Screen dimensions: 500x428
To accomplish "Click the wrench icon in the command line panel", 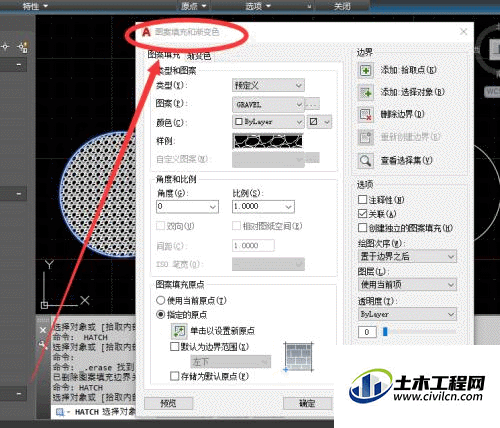I will [x=43, y=344].
